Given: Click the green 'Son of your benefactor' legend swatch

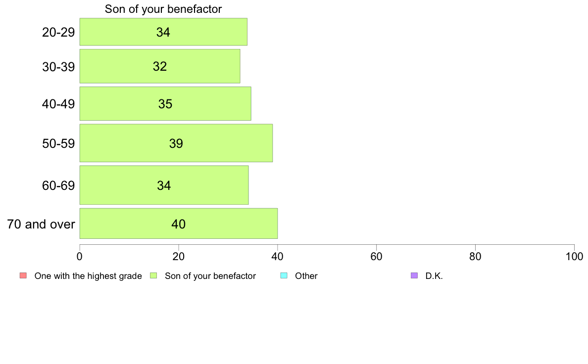Looking at the screenshot, I should tap(153, 275).
